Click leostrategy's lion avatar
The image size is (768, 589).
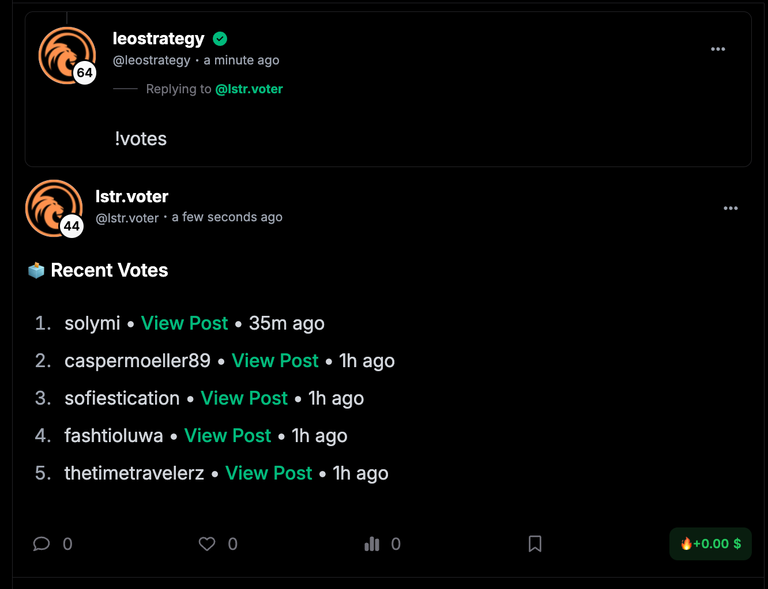tap(67, 55)
